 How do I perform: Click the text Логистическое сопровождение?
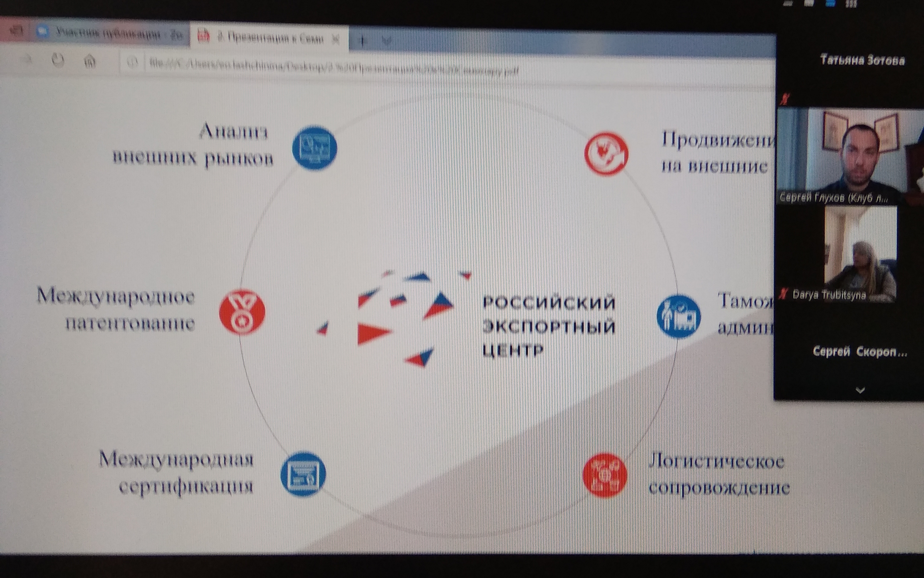(x=719, y=474)
